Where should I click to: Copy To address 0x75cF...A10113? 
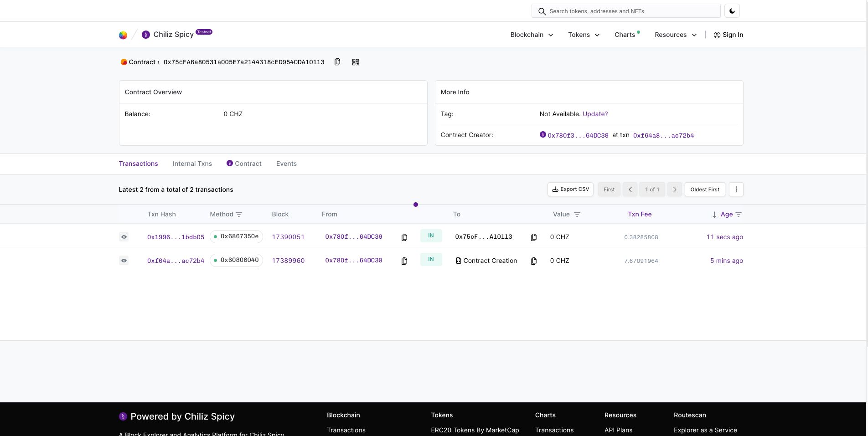[x=534, y=237]
